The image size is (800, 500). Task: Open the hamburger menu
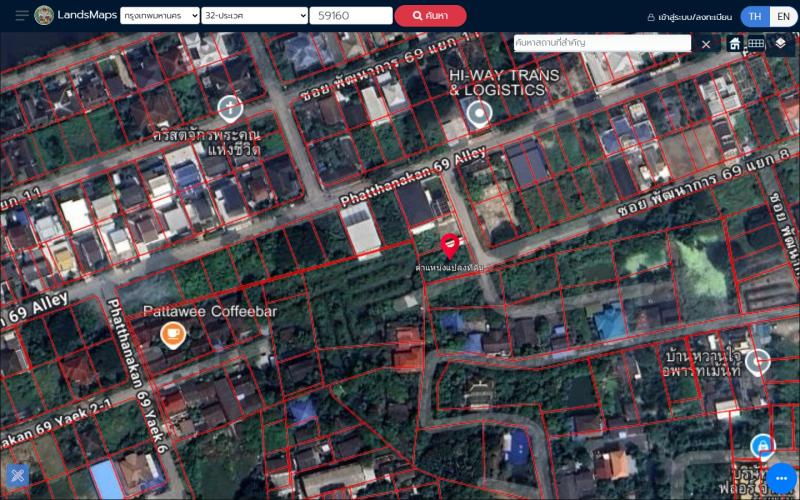coord(22,15)
